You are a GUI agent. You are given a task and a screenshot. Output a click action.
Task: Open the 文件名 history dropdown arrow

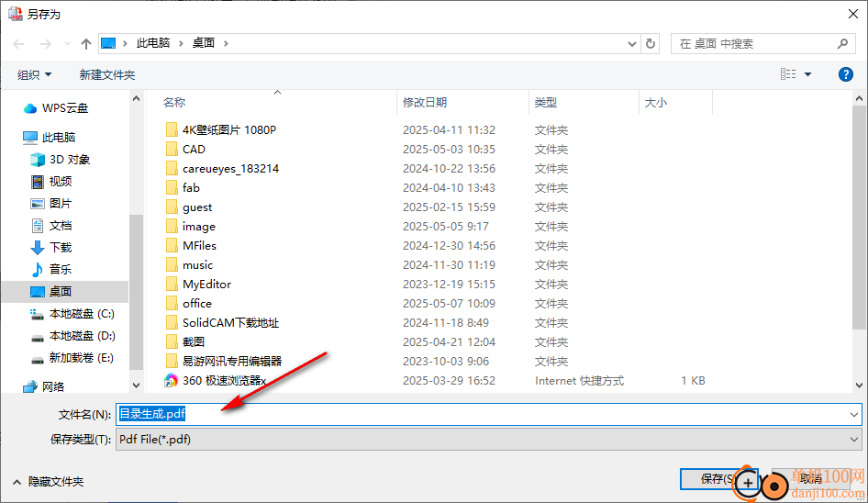click(x=853, y=414)
